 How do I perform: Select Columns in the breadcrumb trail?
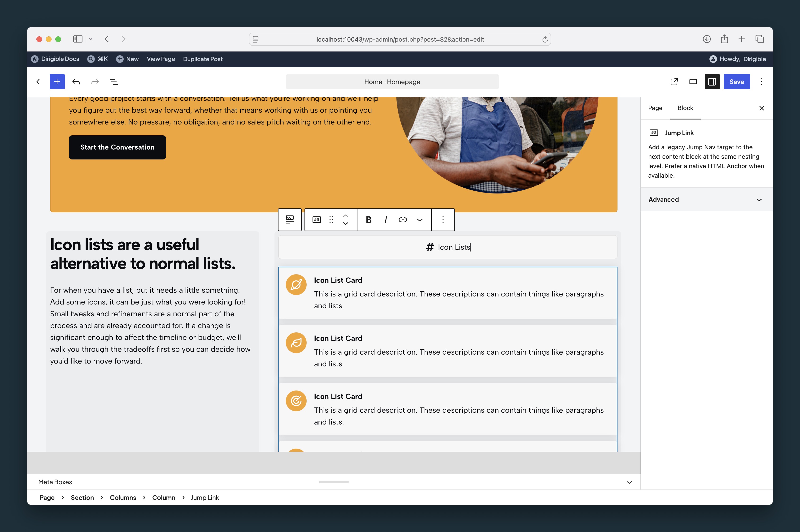(123, 498)
